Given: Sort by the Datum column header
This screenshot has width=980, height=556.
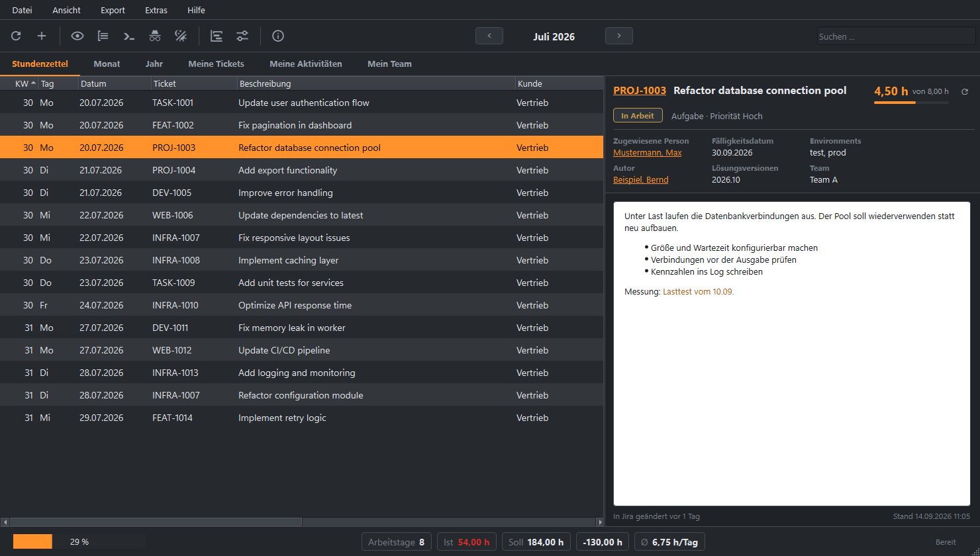Looking at the screenshot, I should [x=115, y=83].
